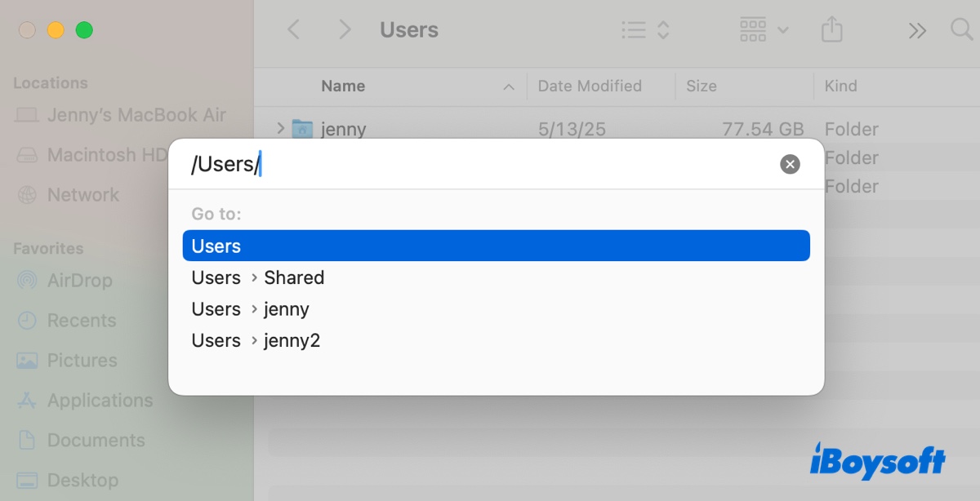
Task: Open Recents in the sidebar
Action: pos(81,321)
